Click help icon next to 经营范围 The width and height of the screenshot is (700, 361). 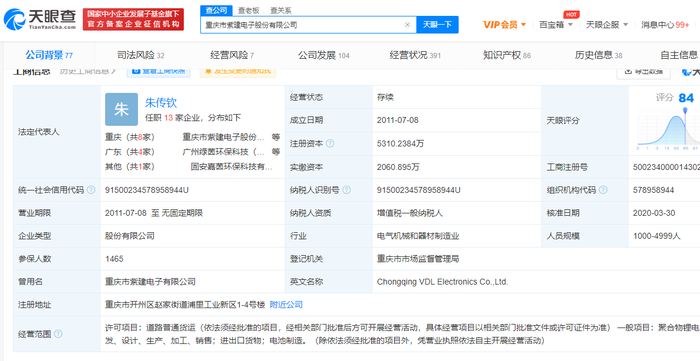(58, 334)
